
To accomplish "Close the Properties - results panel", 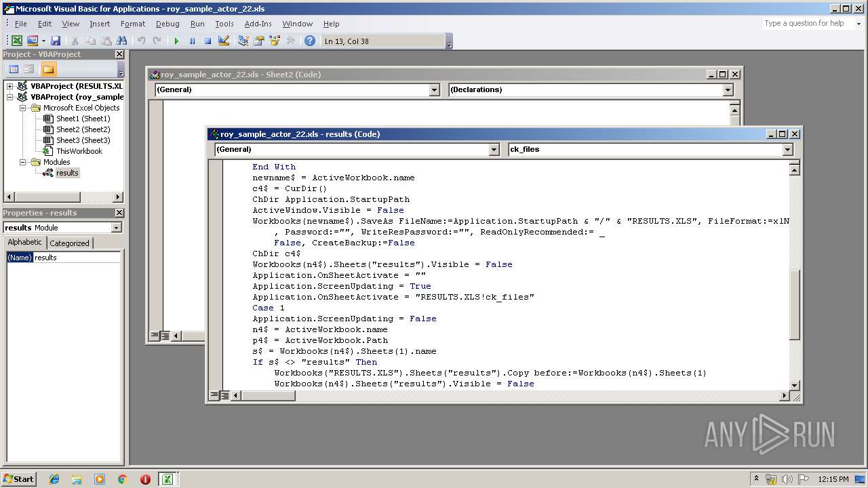I will tap(119, 213).
